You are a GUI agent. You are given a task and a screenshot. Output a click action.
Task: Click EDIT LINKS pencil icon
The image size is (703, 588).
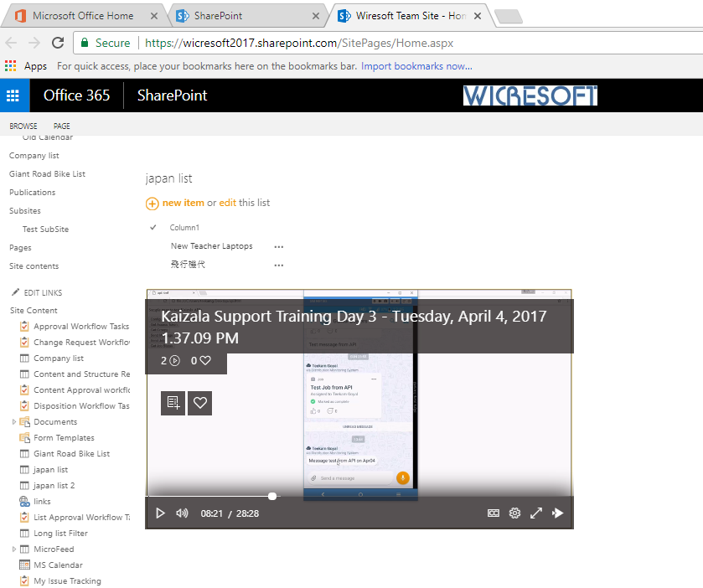point(15,292)
